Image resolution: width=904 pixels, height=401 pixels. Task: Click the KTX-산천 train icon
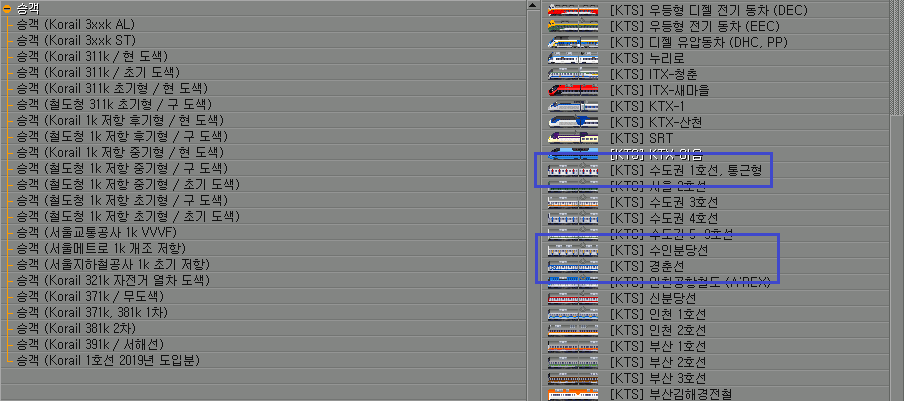(573, 122)
